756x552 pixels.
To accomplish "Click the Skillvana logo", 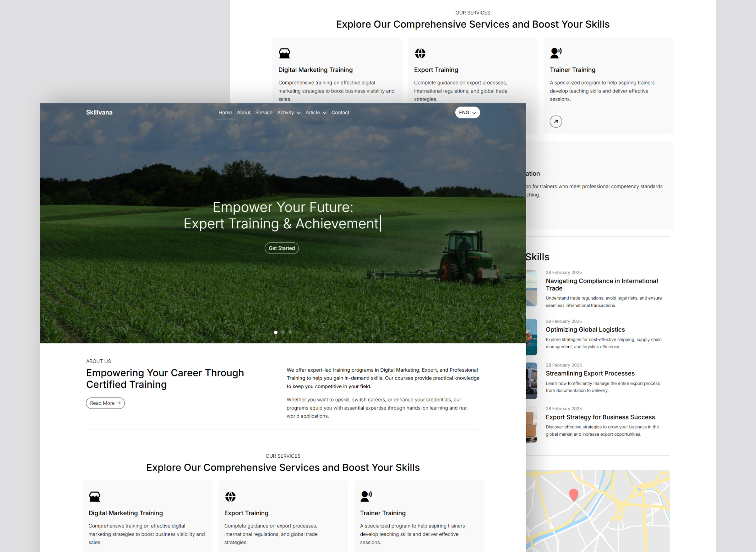I will (99, 112).
